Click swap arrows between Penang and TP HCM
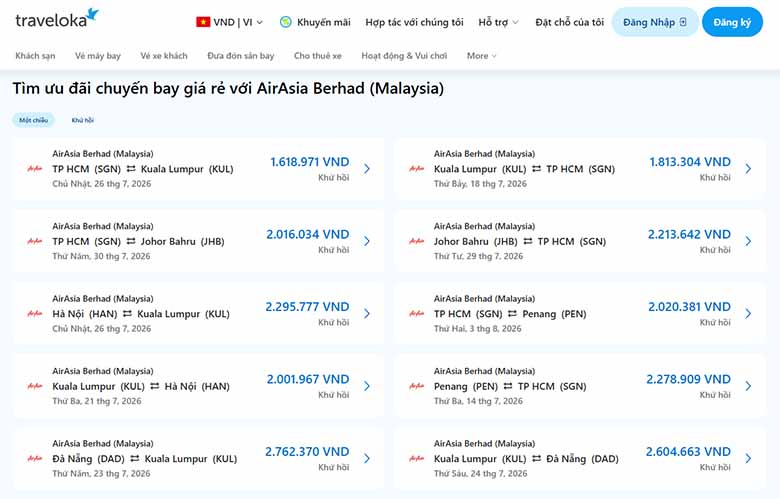Screen dimensions: 780x499 pyautogui.click(x=508, y=386)
